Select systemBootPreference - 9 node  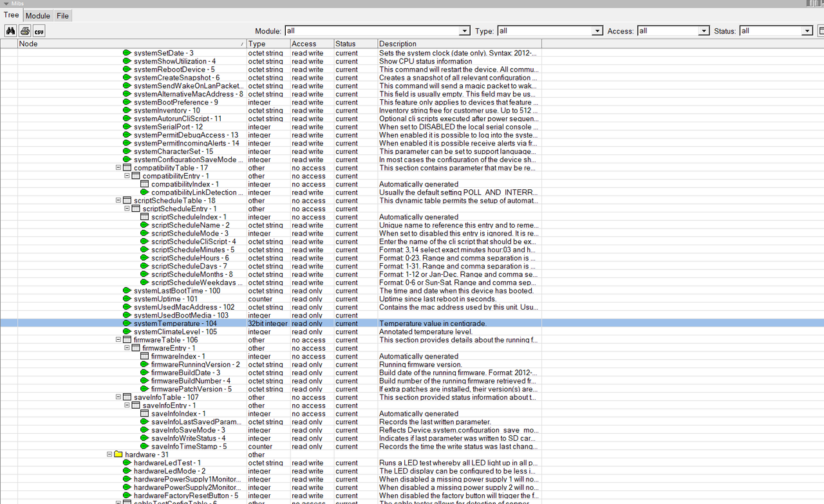176,102
